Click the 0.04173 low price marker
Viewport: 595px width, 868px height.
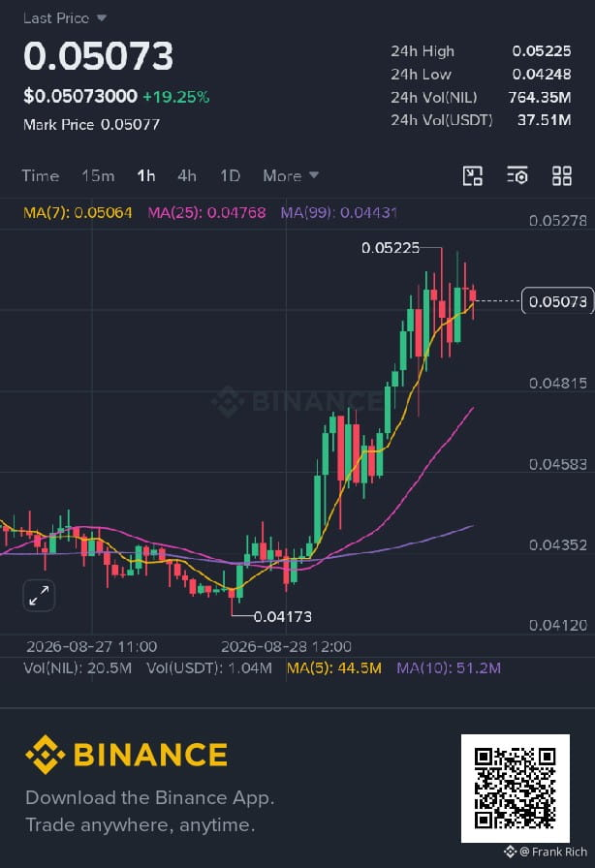pos(283,616)
